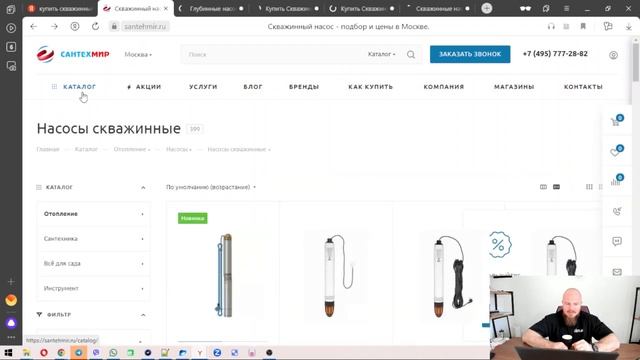This screenshot has height=360, width=640.
Task: Click the percent discount badge icon
Action: pyautogui.click(x=499, y=244)
